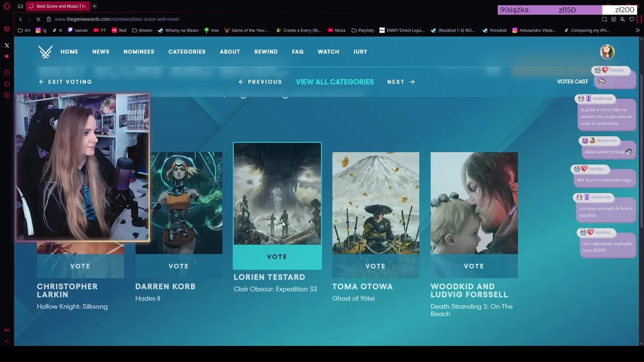Viewport: 644px width, 362px height.
Task: Vote for Lorien Testard
Action: pos(277,257)
